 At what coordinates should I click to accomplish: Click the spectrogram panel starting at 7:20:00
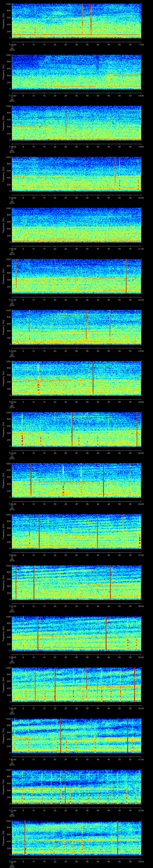(x=76, y=225)
